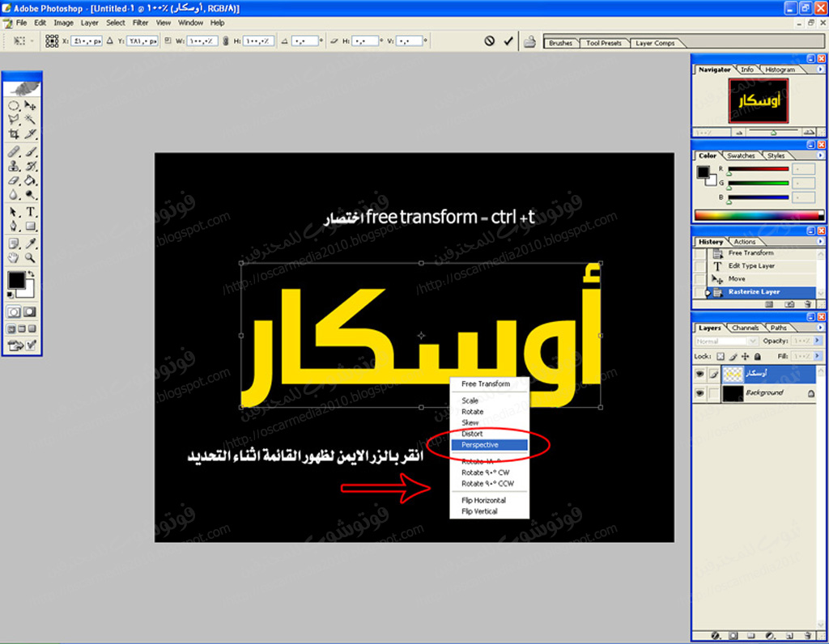Switch to the Actions tab
This screenshot has height=644, width=829.
[x=745, y=242]
